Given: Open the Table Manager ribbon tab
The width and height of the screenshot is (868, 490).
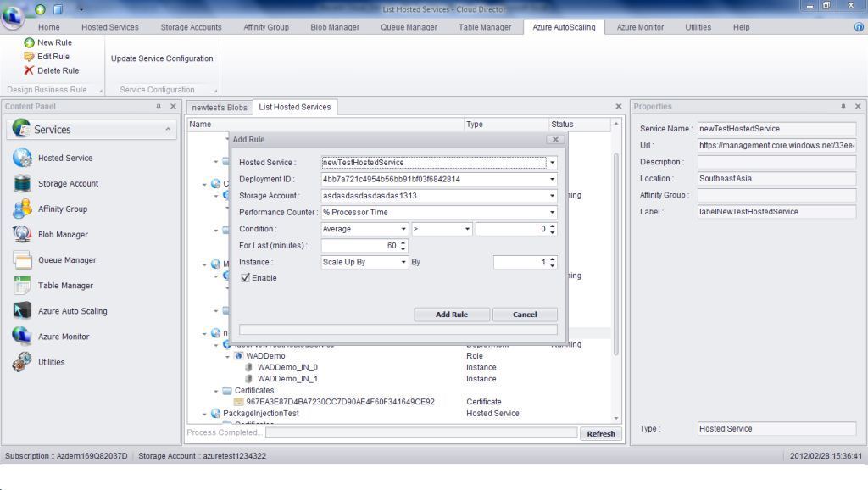Looking at the screenshot, I should [485, 27].
